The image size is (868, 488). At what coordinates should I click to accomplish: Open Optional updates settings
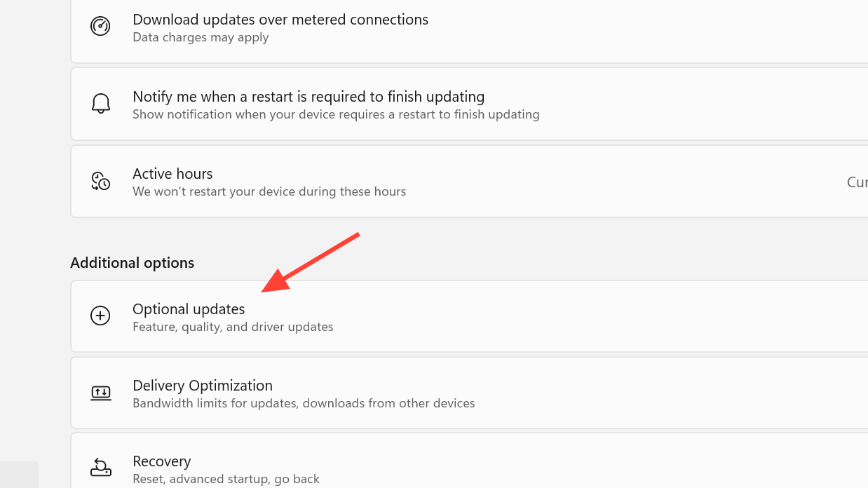coord(469,316)
